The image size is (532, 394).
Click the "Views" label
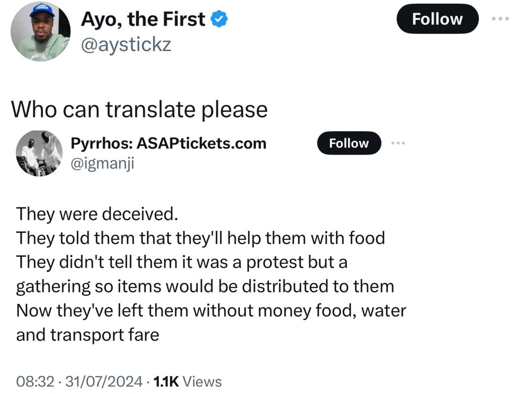click(x=205, y=381)
